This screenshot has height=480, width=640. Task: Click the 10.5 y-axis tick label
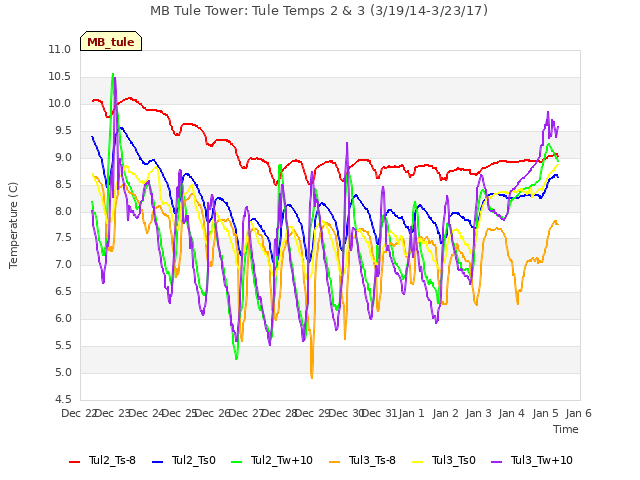point(60,76)
